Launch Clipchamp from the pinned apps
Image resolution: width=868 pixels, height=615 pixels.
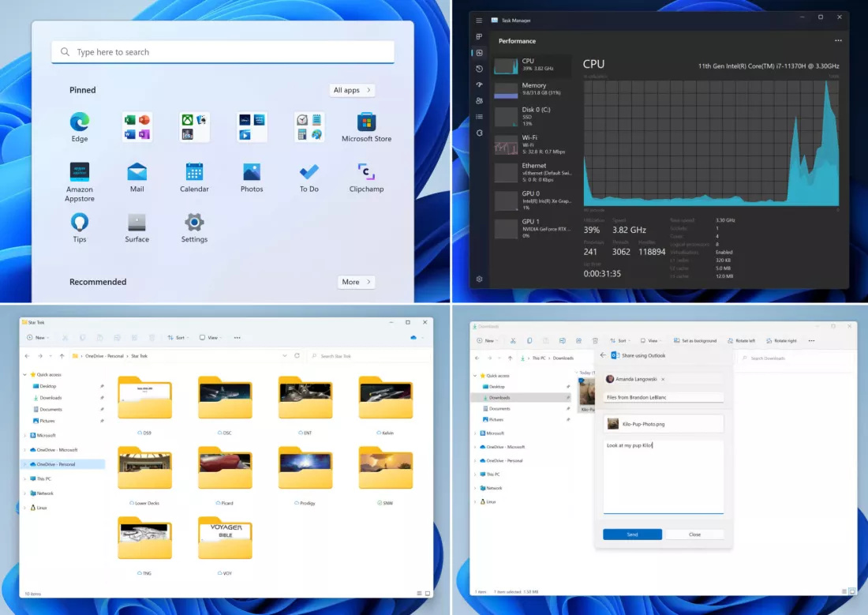point(366,178)
